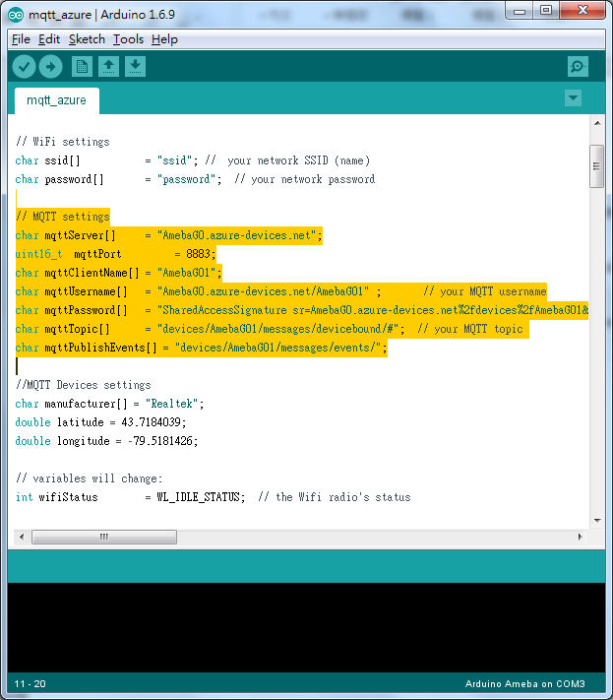613x700 pixels.
Task: Click the "// variables will change:" comment
Action: coord(90,478)
